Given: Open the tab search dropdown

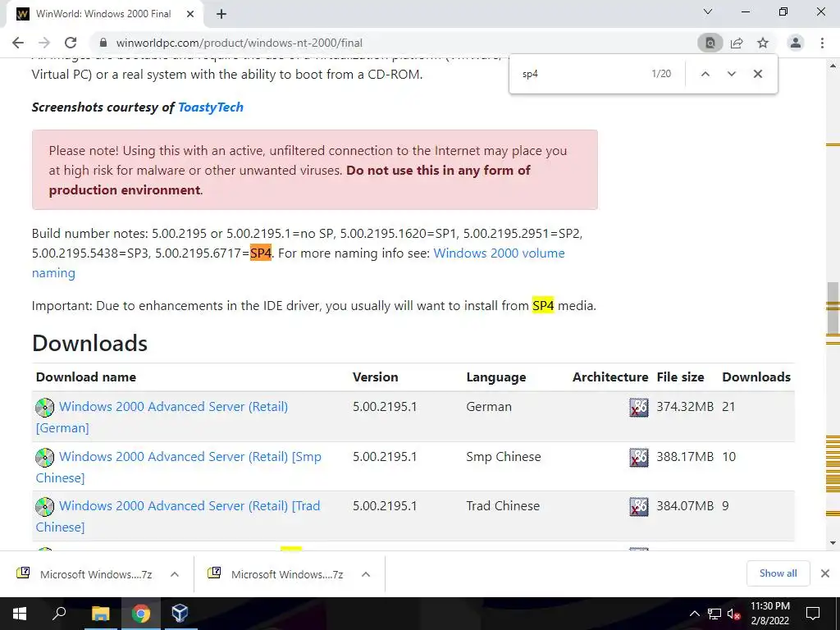Looking at the screenshot, I should tap(708, 11).
